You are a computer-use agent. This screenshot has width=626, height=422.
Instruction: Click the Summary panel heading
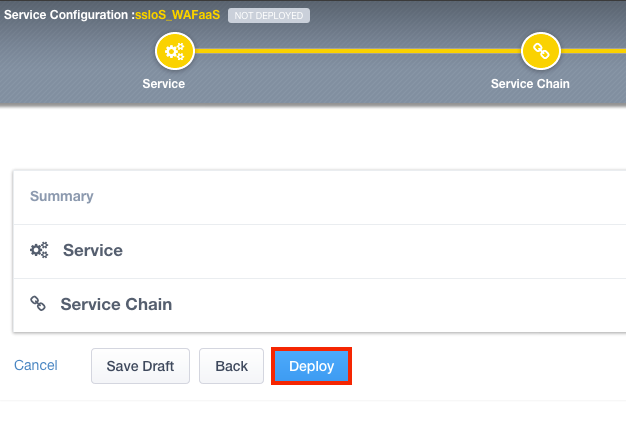pos(62,197)
